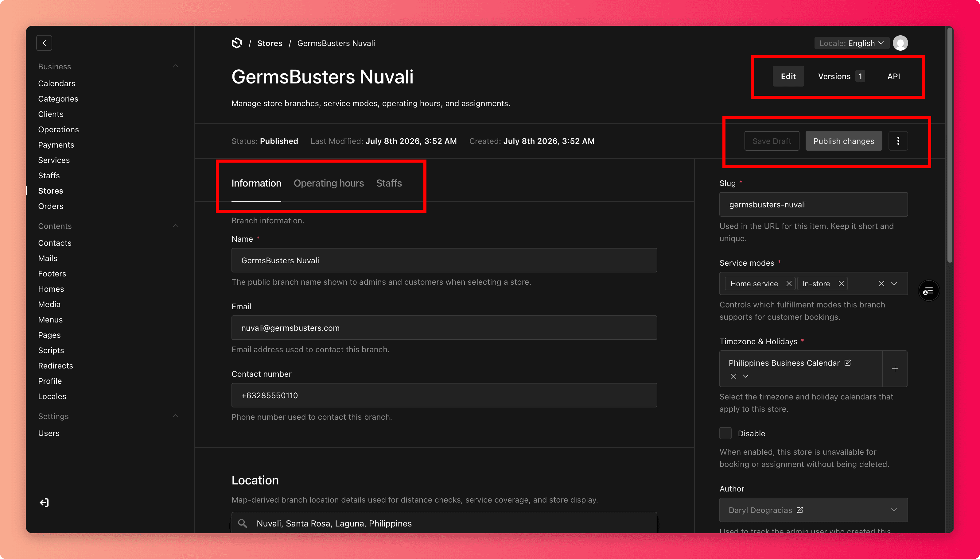
Task: Open Payments in the sidebar
Action: tap(56, 145)
